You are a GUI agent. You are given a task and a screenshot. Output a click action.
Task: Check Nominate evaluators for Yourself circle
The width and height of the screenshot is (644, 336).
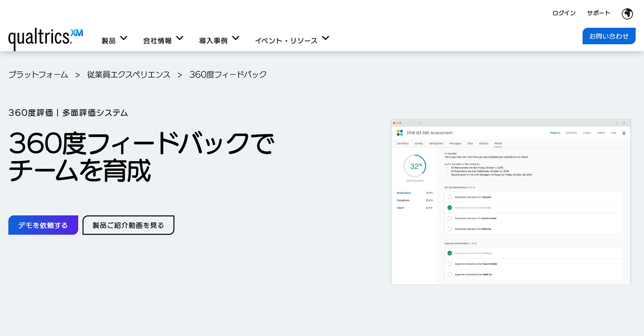[450, 197]
